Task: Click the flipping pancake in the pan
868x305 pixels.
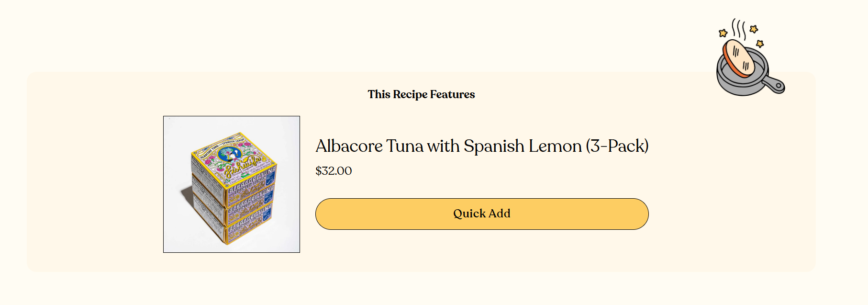Action: tap(739, 59)
